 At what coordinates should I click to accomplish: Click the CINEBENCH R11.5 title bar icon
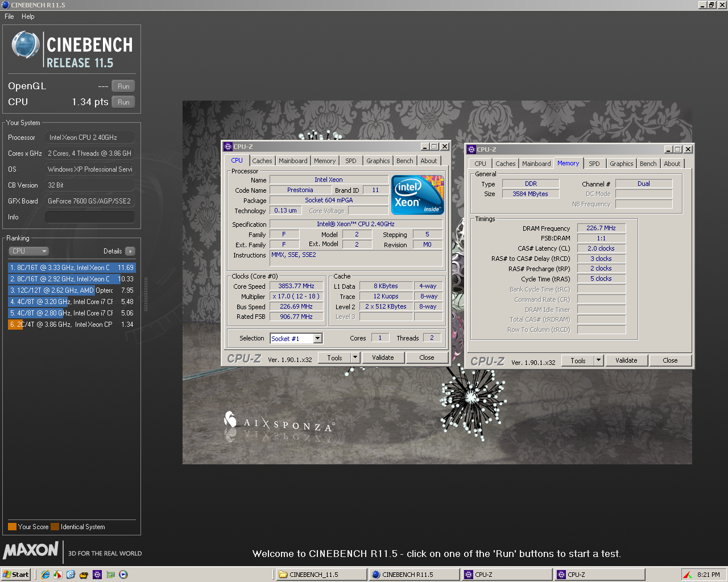[5, 5]
